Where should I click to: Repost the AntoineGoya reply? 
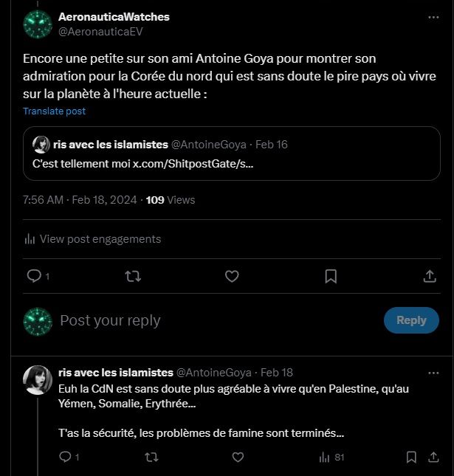(151, 457)
